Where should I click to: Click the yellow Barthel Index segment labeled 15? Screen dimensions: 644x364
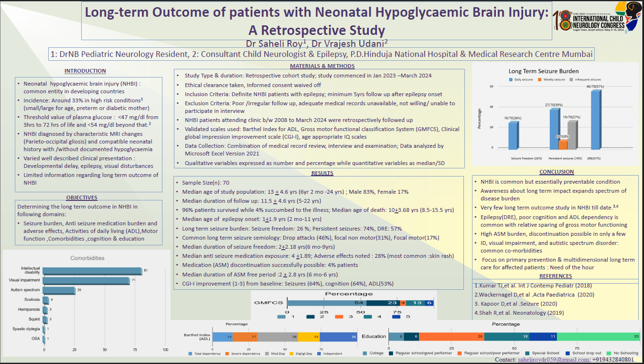pyautogui.click(x=309, y=337)
